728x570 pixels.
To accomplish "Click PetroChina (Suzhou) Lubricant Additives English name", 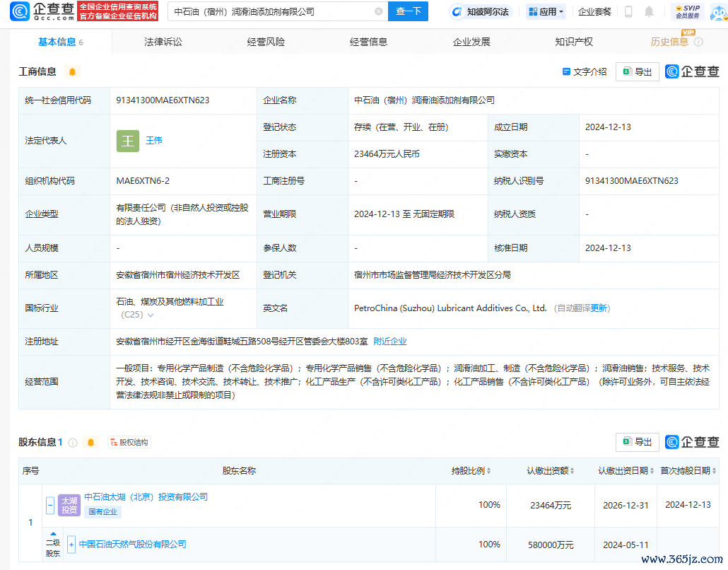I will click(450, 308).
